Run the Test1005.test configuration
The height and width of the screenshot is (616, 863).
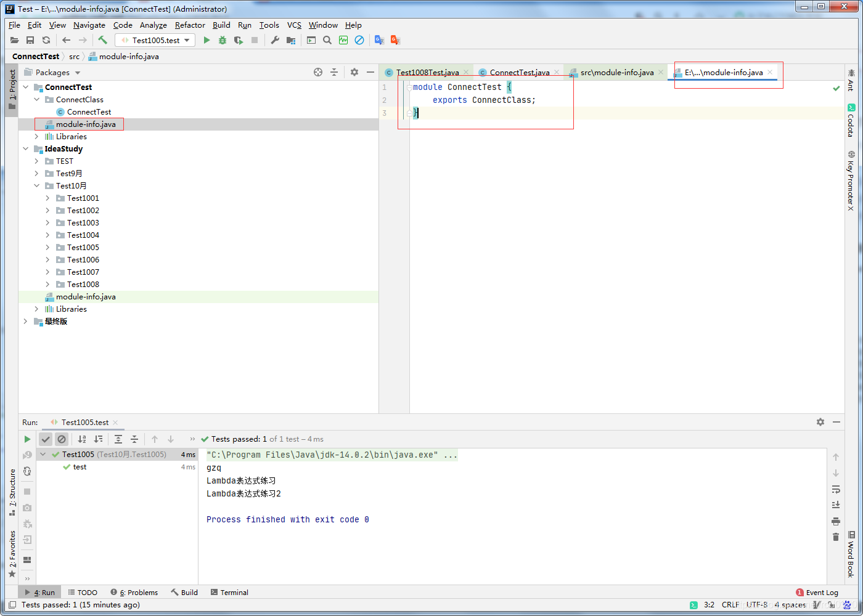pos(207,40)
